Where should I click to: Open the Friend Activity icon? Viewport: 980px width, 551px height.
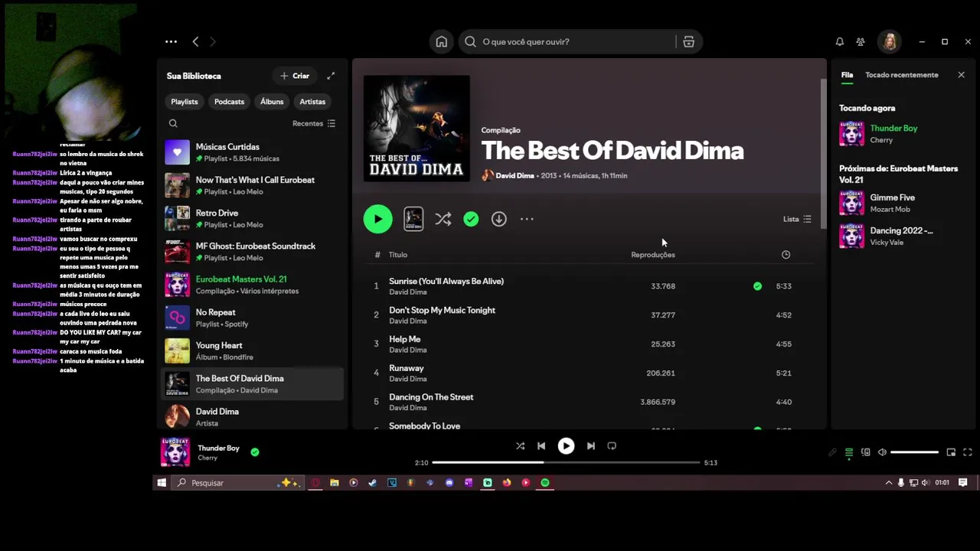click(861, 42)
